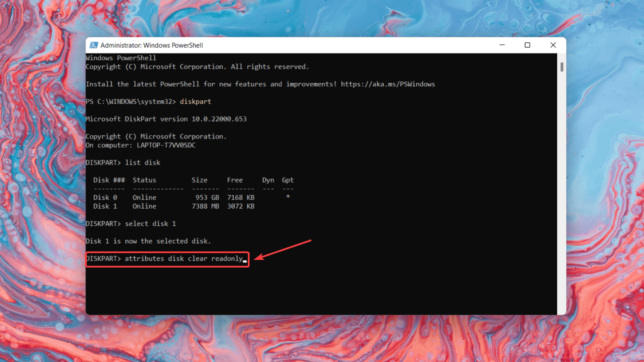Close the Administrator PowerShell window
The width and height of the screenshot is (644, 362).
click(553, 45)
